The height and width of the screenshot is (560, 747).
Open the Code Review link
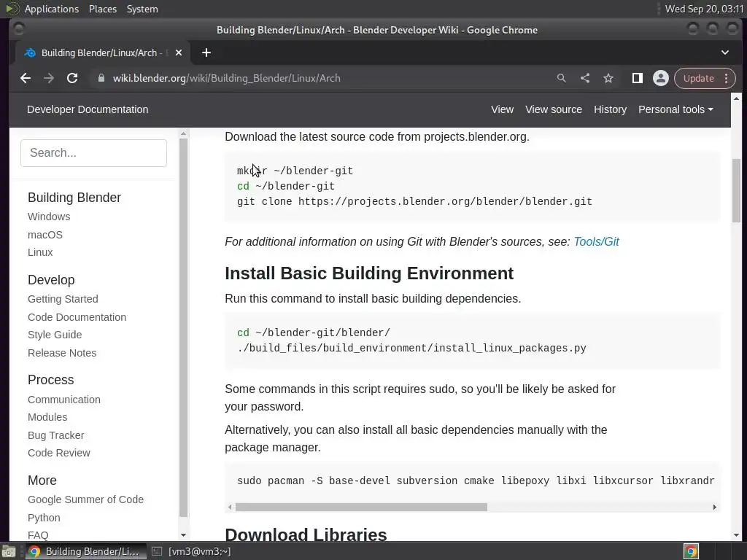(x=58, y=453)
